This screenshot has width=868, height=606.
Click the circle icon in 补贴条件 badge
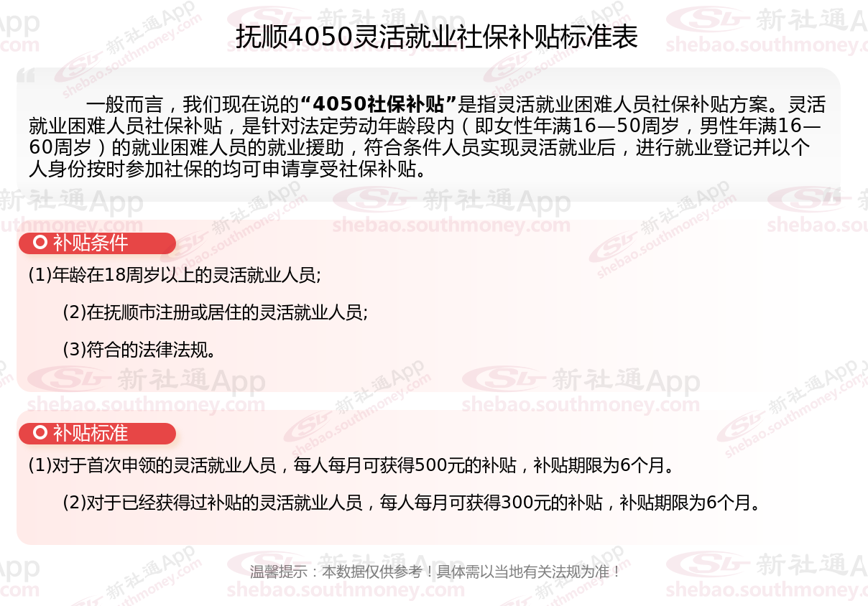[x=40, y=243]
